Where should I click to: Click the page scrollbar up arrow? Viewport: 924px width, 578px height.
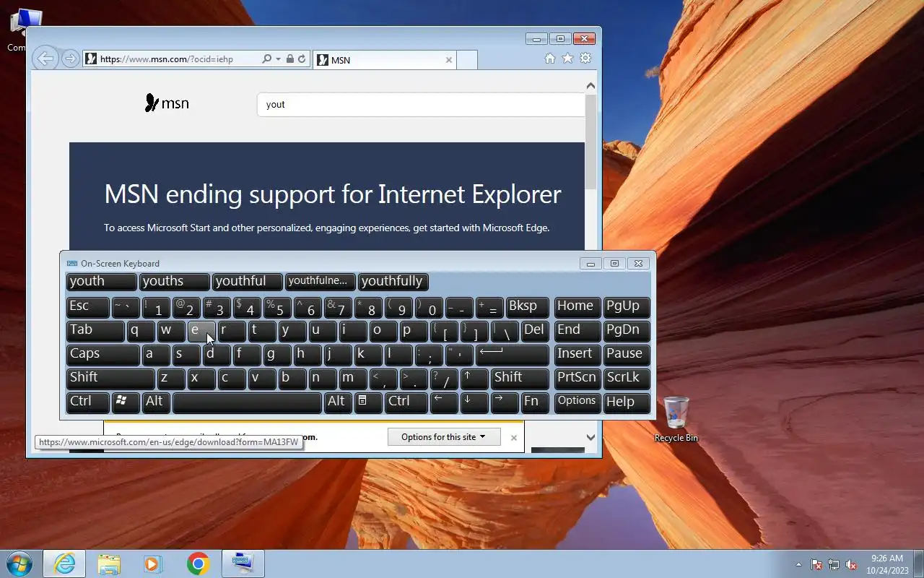pos(590,86)
